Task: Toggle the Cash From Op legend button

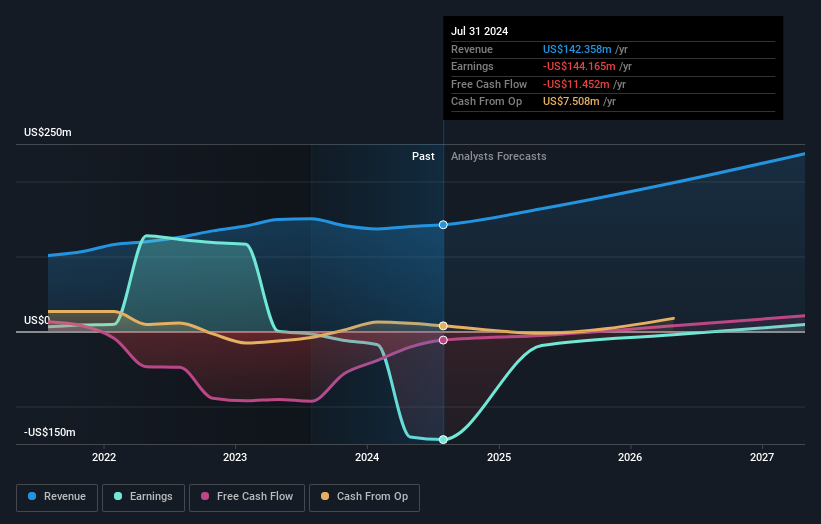Action: tap(364, 497)
